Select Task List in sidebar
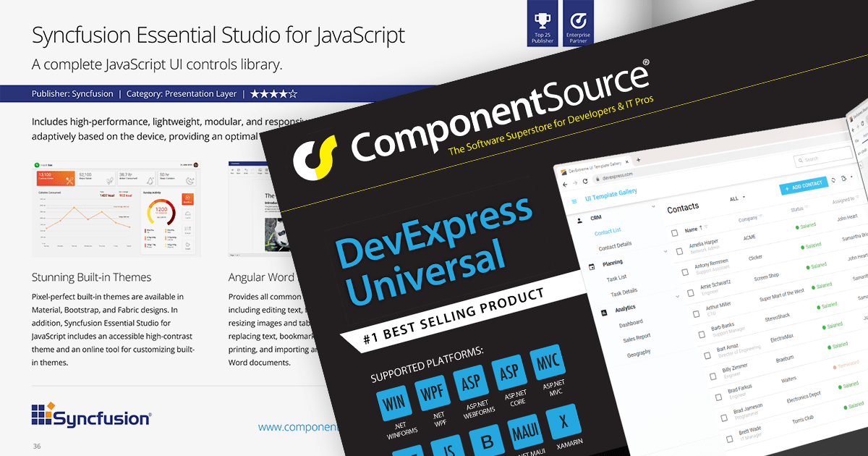The height and width of the screenshot is (456, 868). point(617,277)
